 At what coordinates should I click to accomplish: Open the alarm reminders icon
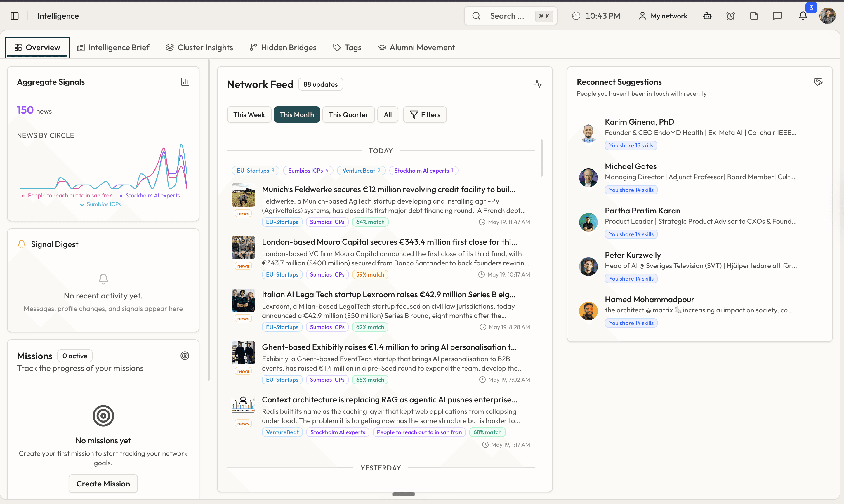731,16
